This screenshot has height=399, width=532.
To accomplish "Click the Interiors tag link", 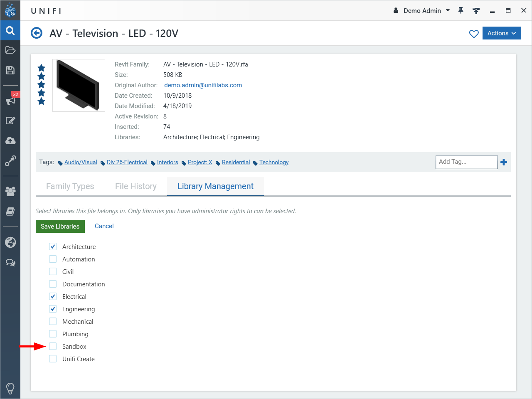I will pos(167,162).
